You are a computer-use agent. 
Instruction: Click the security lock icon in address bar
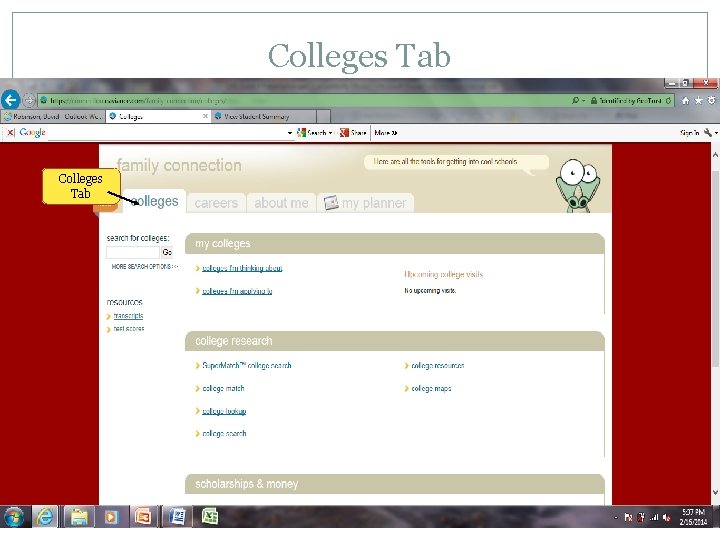(594, 100)
